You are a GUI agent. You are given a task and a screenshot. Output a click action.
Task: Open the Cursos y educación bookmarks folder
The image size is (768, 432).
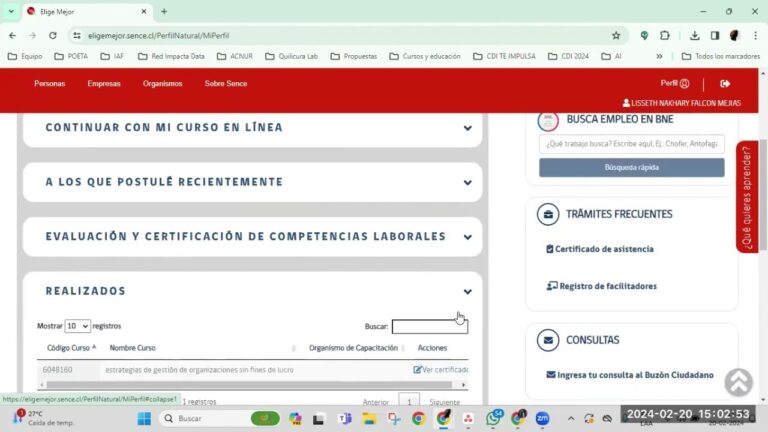[425, 56]
